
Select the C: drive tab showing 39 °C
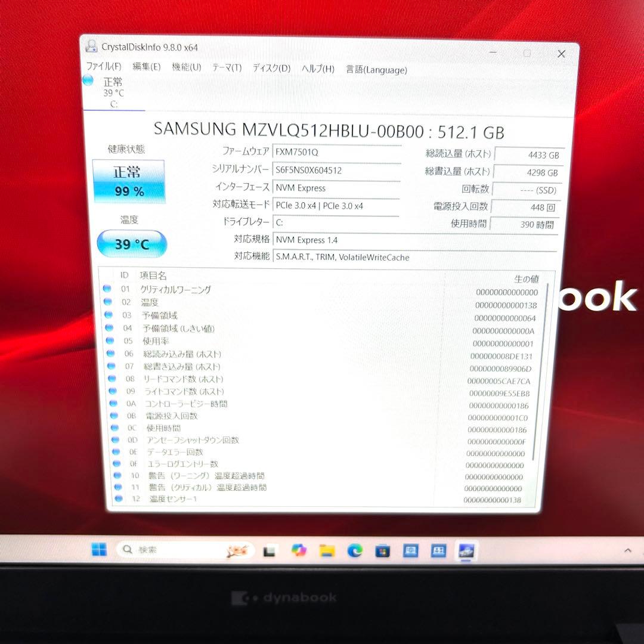click(x=113, y=93)
